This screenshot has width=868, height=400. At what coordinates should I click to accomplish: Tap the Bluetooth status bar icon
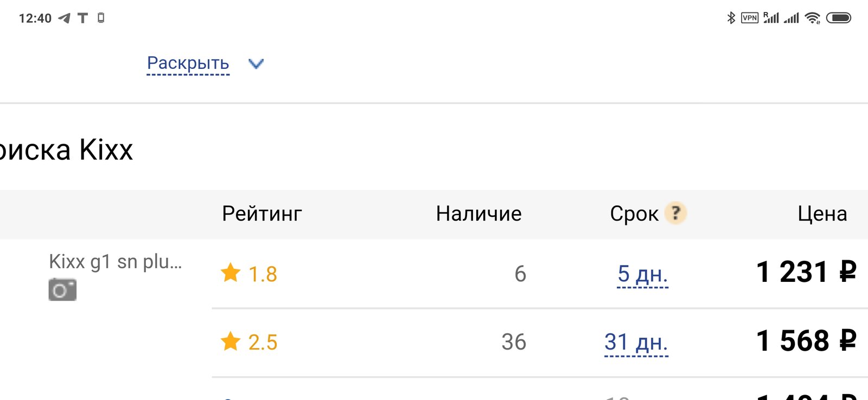point(731,18)
